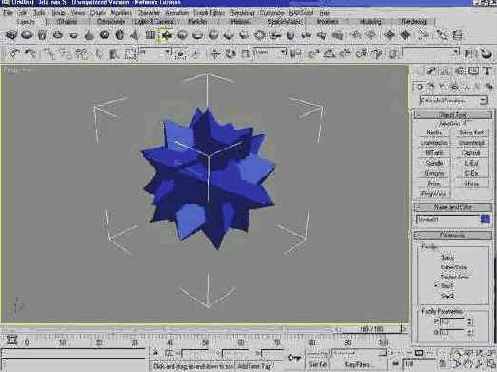Open the File menu
This screenshot has height=372, width=497.
tap(7, 13)
